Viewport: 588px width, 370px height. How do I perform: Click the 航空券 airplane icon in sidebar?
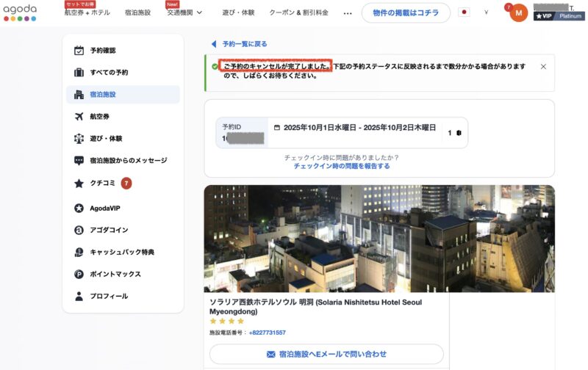(79, 117)
